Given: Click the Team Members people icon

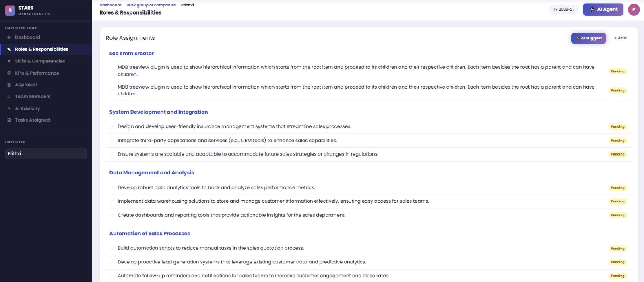Looking at the screenshot, I should (9, 97).
